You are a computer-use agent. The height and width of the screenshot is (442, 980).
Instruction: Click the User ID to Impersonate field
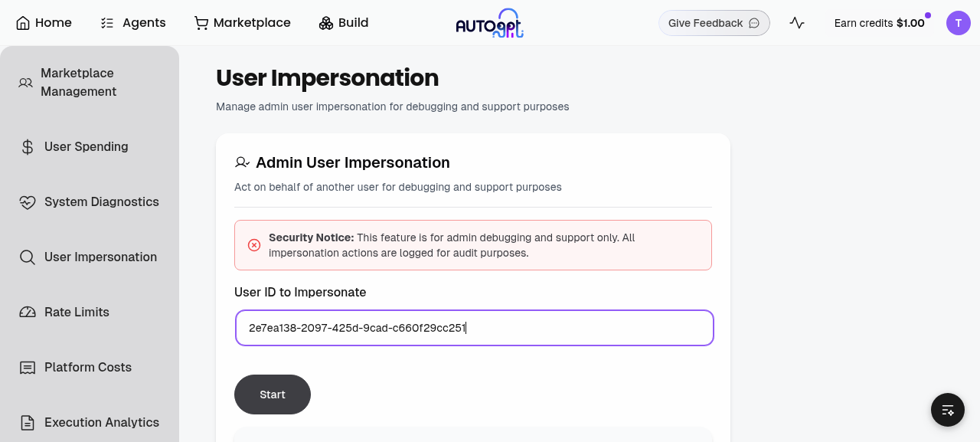click(x=475, y=328)
